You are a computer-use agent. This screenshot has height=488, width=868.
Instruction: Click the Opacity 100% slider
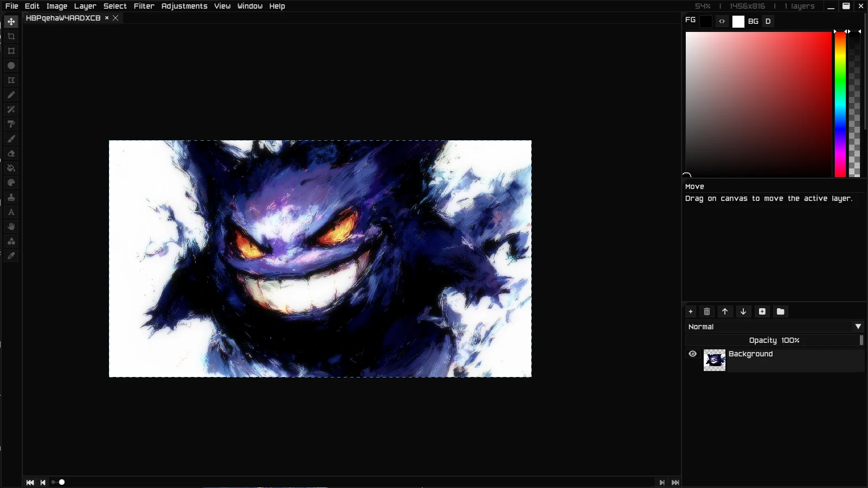[x=774, y=340]
